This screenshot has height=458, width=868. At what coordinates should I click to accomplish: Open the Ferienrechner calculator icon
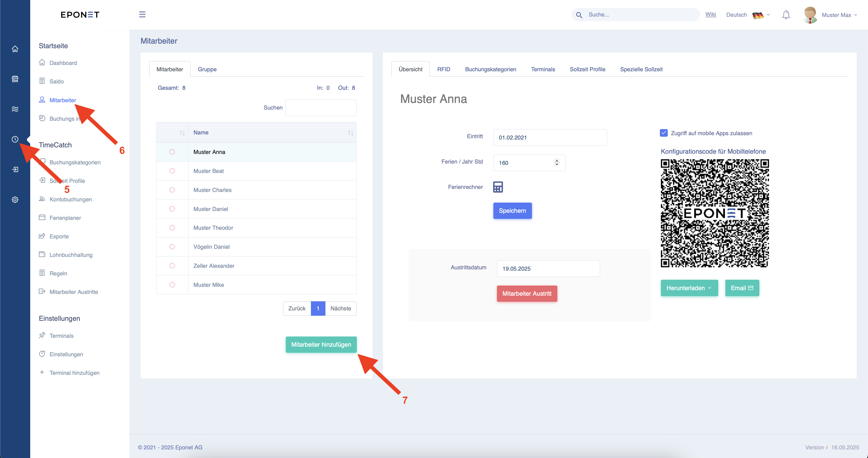click(498, 187)
